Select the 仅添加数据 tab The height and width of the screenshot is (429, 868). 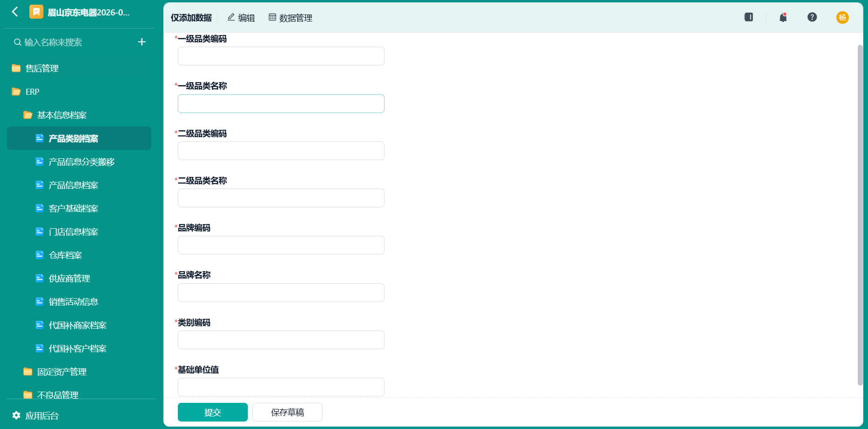pos(191,18)
